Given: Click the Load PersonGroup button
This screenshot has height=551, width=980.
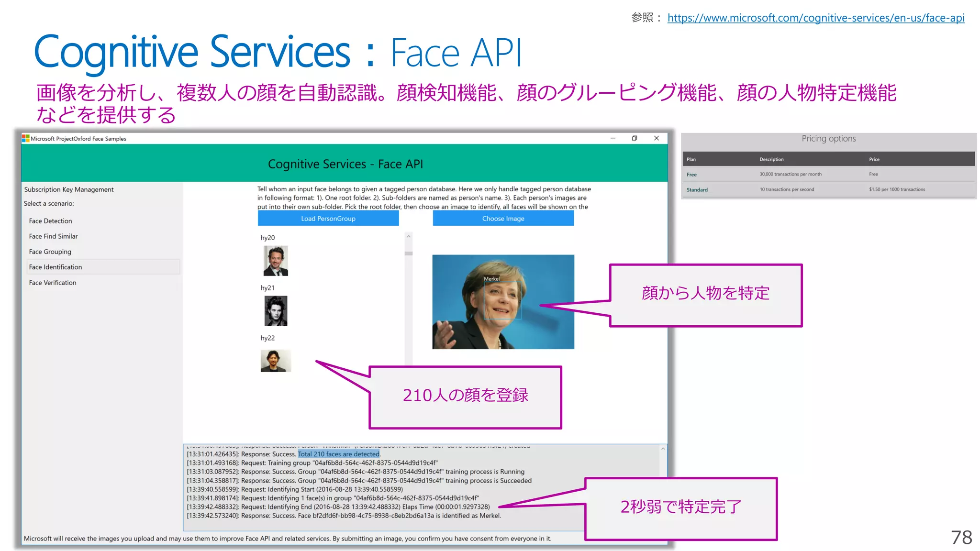Looking at the screenshot, I should [x=328, y=219].
